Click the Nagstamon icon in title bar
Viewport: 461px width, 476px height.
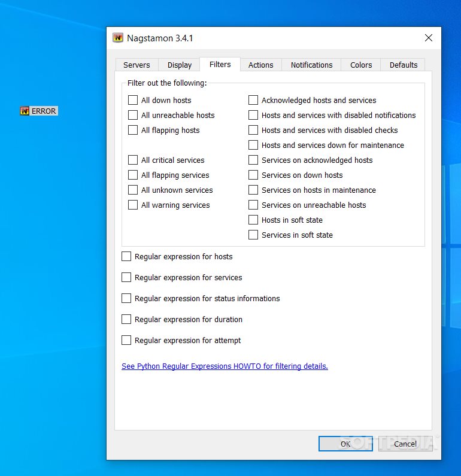118,38
